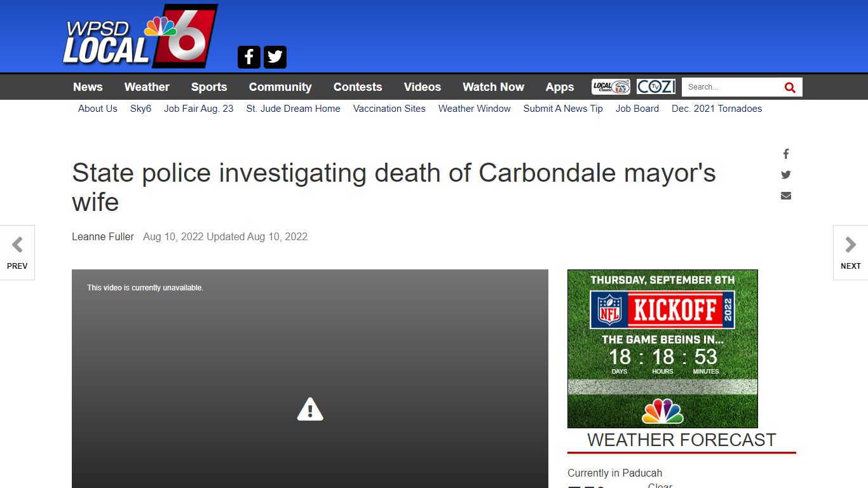Image resolution: width=868 pixels, height=488 pixels.
Task: Go to the next article with NEXT arrow
Action: (850, 252)
